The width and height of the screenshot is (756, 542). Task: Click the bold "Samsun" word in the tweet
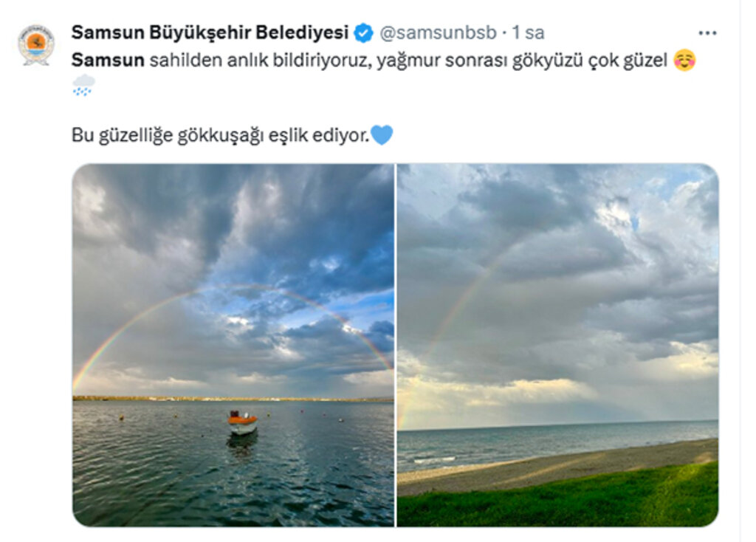coord(108,61)
